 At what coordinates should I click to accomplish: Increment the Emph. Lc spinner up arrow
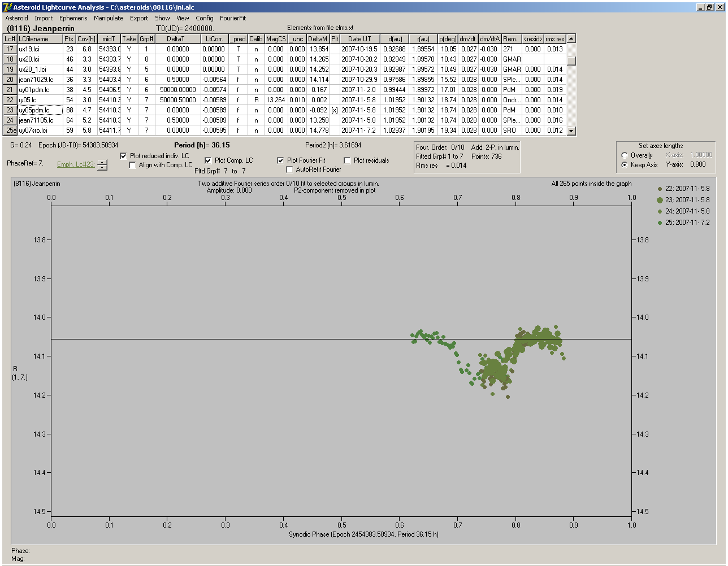click(x=102, y=162)
